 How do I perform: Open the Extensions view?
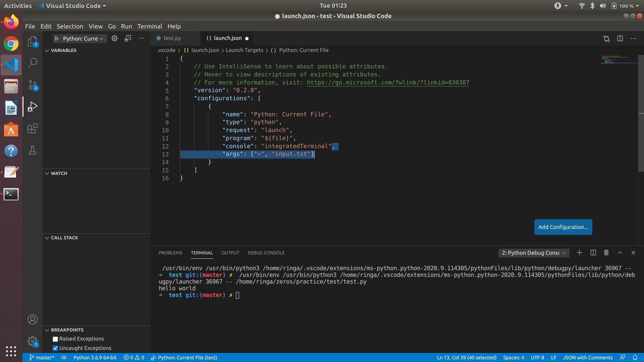[33, 128]
